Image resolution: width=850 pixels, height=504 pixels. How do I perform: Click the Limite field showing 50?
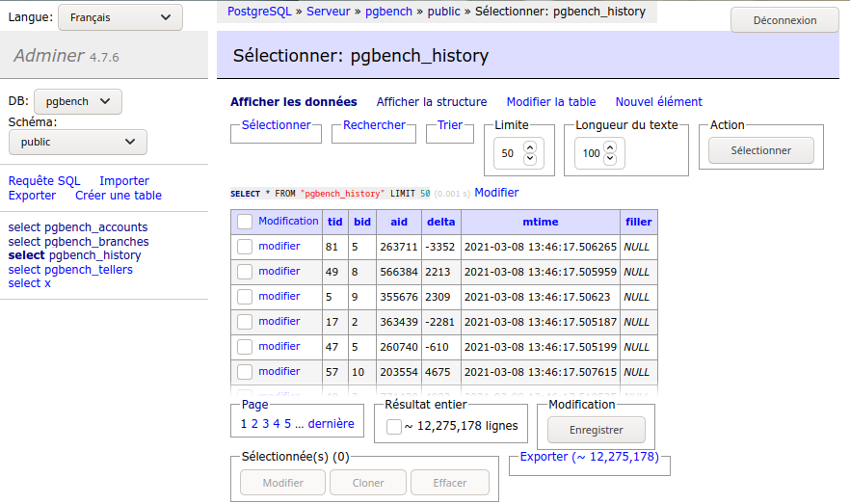(518, 153)
